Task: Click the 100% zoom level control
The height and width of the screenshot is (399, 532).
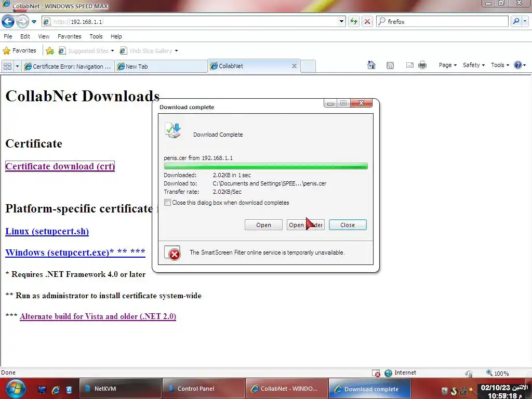Action: 498,373
